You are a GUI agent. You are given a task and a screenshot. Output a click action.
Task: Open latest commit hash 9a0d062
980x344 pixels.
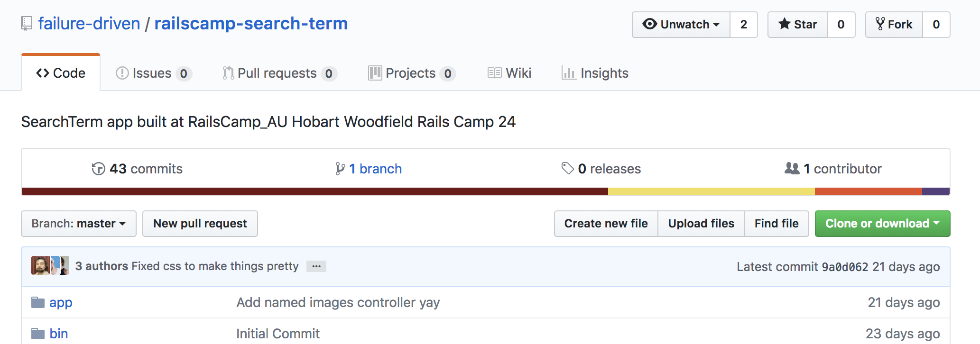845,267
